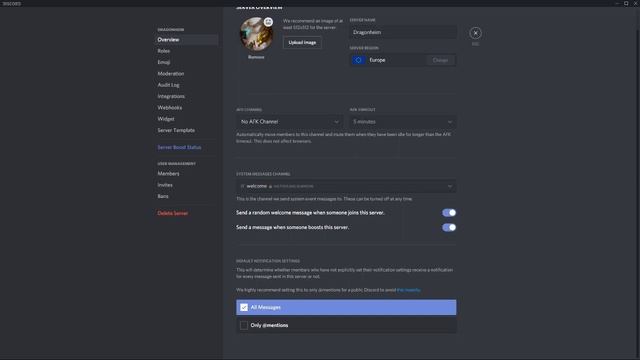
Task: Click the upload badge on server avatar
Action: 268,22
